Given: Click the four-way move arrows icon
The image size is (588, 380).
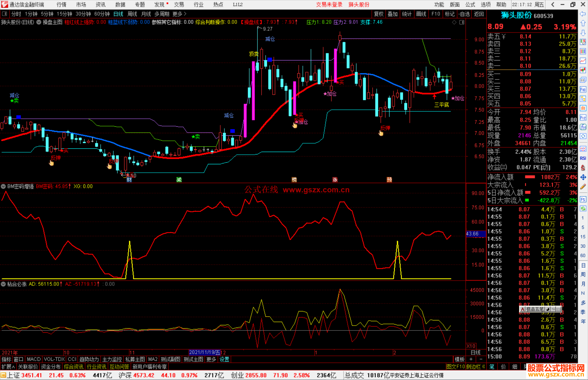Looking at the screenshot, I should tap(583, 177).
